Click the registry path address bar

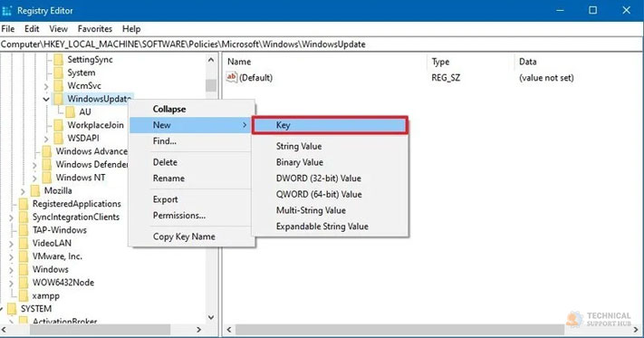tap(322, 43)
